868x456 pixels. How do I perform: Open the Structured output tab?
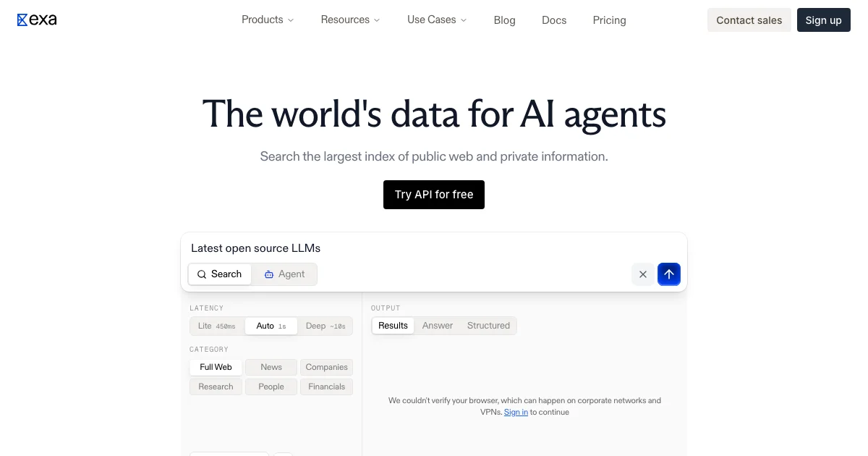click(488, 326)
